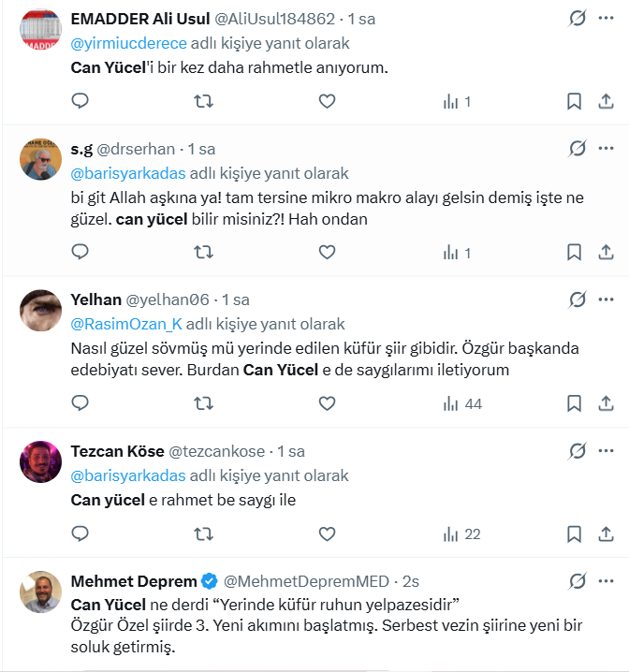
Task: Bookmark EMADDER Ali Usul's tweet
Action: pos(574,101)
